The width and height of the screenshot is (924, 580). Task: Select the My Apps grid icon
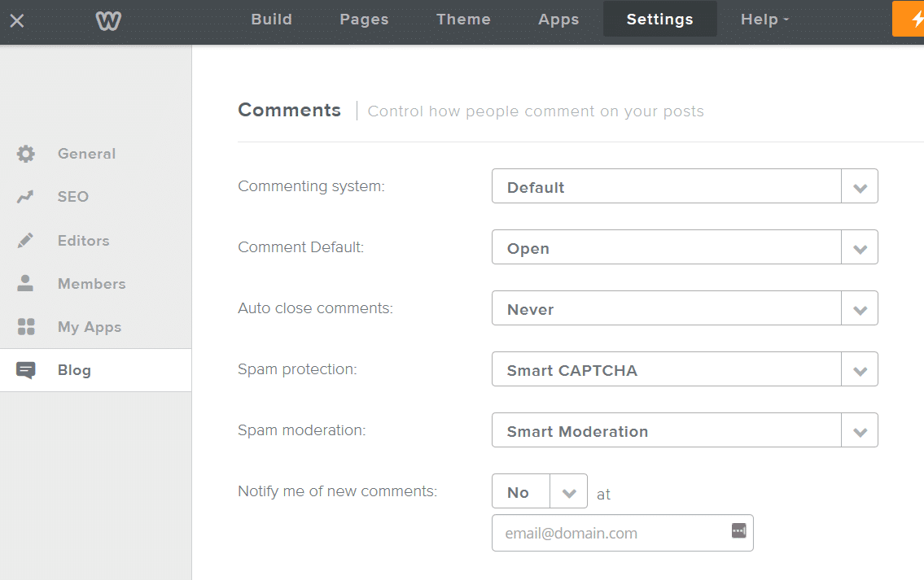tap(25, 326)
